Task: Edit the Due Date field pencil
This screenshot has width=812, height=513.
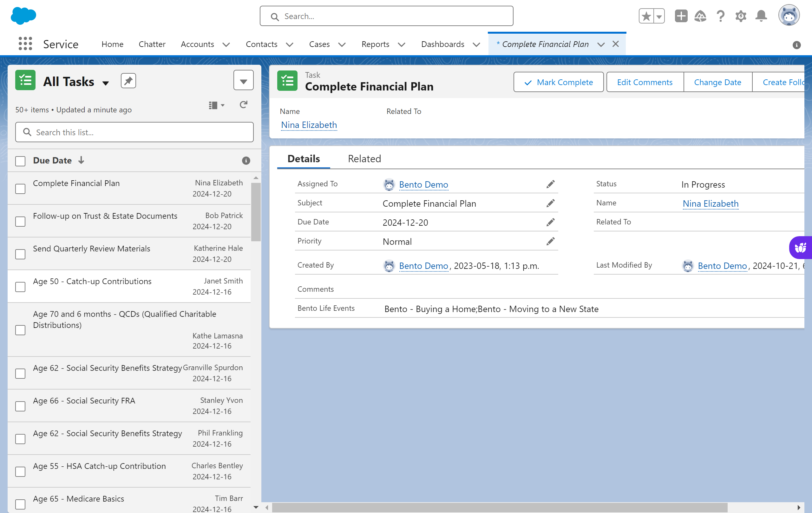Action: [550, 223]
